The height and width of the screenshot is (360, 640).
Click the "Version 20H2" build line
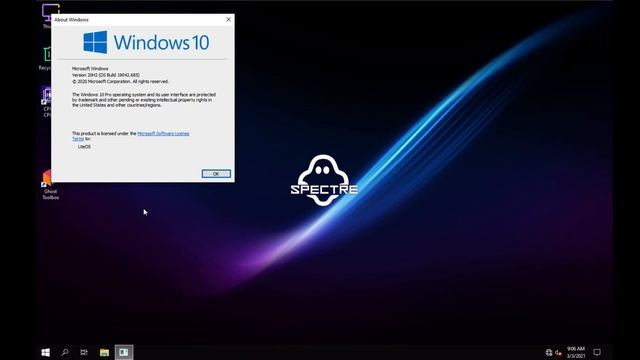pos(106,75)
